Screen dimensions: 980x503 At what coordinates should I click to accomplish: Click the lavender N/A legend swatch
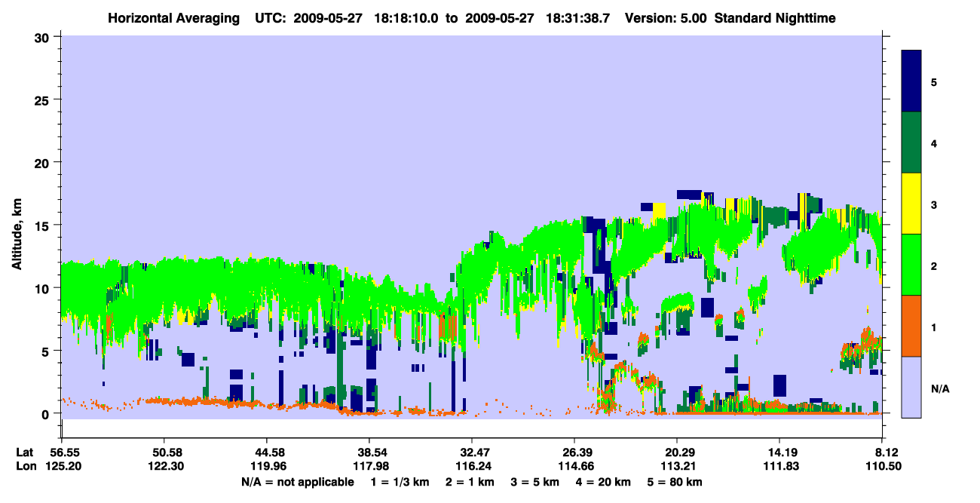click(x=911, y=386)
